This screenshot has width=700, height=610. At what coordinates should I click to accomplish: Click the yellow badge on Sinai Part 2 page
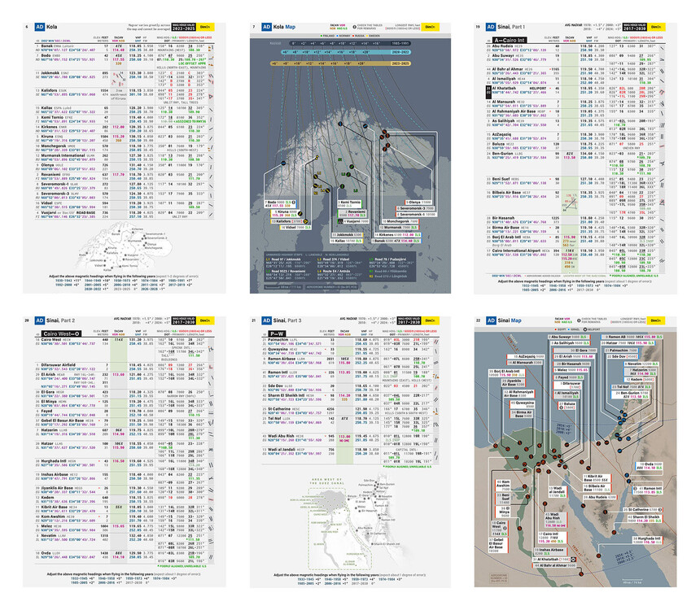click(x=206, y=320)
